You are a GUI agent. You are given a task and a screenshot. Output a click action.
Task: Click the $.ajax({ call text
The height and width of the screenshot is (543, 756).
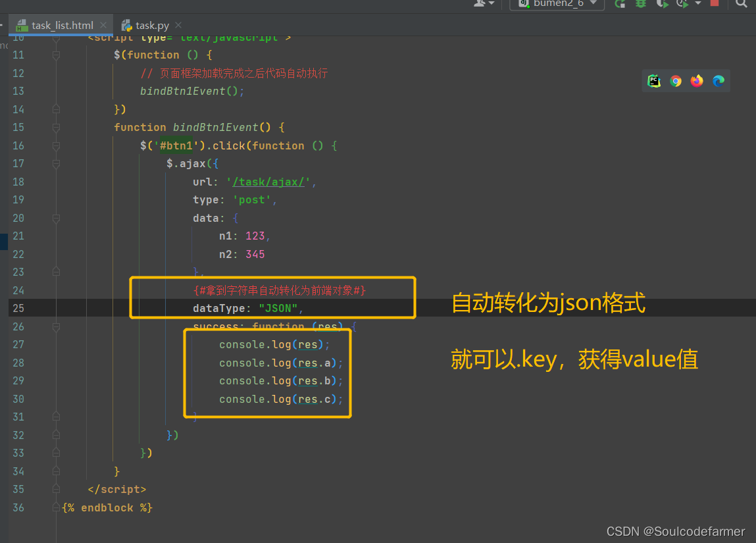tap(192, 164)
